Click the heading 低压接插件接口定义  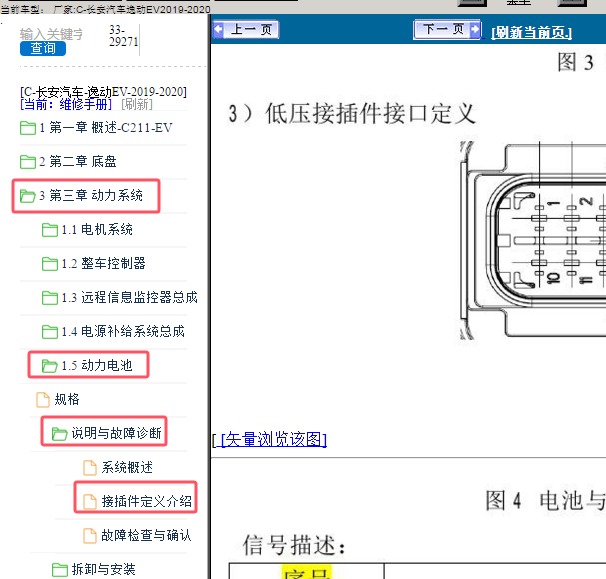coord(370,114)
